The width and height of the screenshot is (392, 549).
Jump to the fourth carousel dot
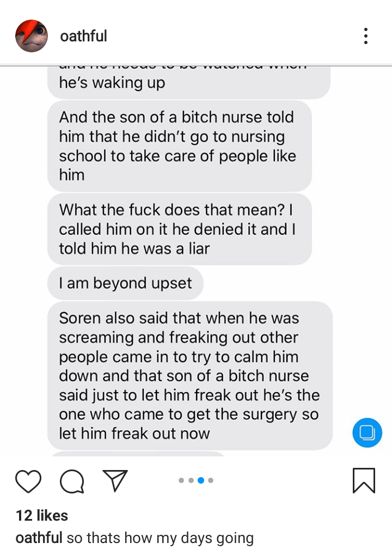[211, 480]
